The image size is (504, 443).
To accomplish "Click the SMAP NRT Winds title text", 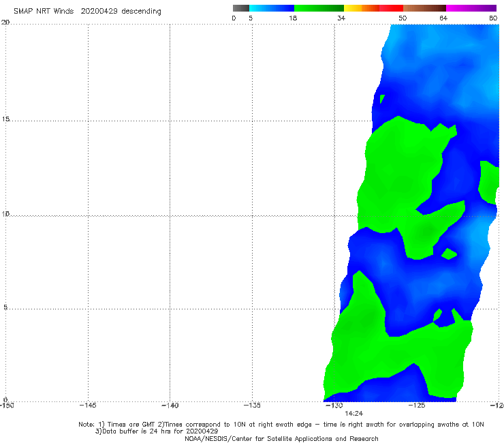I will click(x=44, y=12).
